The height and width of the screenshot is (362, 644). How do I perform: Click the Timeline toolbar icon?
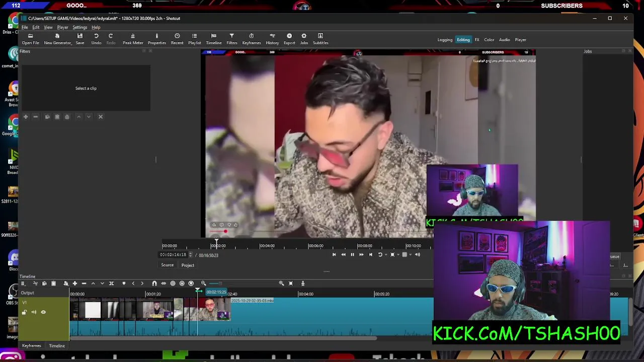pos(214,39)
